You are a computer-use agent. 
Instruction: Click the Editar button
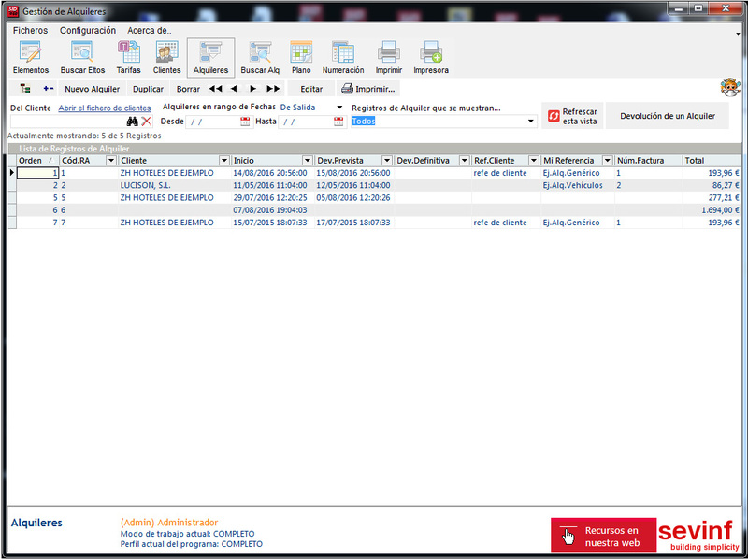(311, 89)
